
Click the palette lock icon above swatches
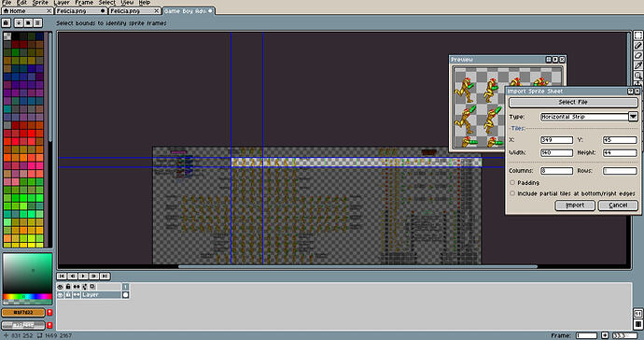[x=7, y=23]
